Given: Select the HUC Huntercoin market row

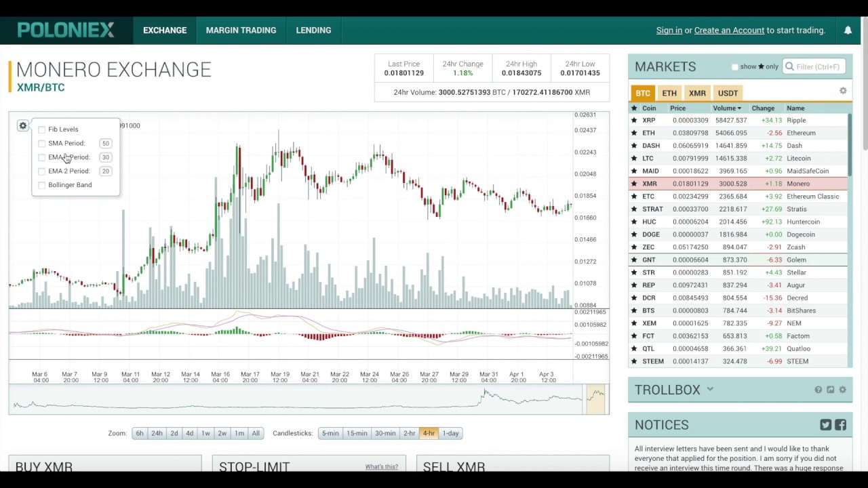Looking at the screenshot, I should 738,222.
